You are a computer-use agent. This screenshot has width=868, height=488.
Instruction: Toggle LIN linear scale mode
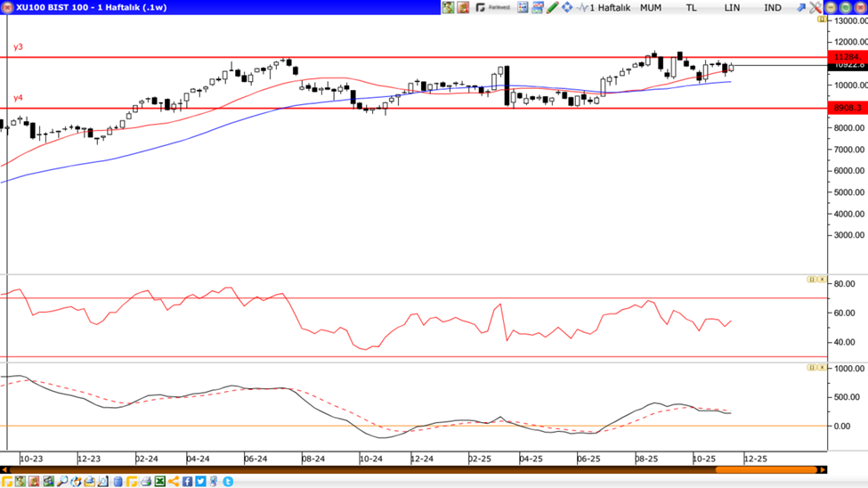(x=732, y=7)
